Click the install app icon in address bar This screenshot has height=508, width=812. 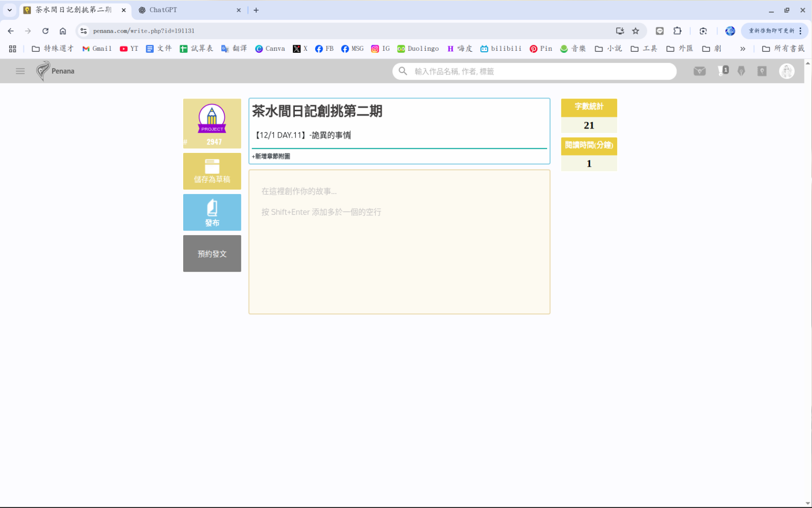(x=620, y=31)
